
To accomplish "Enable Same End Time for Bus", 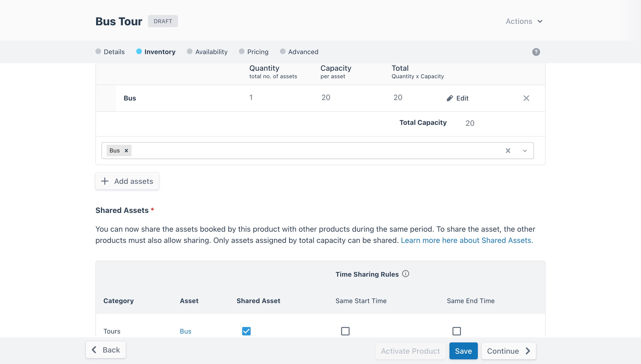I will (x=457, y=331).
